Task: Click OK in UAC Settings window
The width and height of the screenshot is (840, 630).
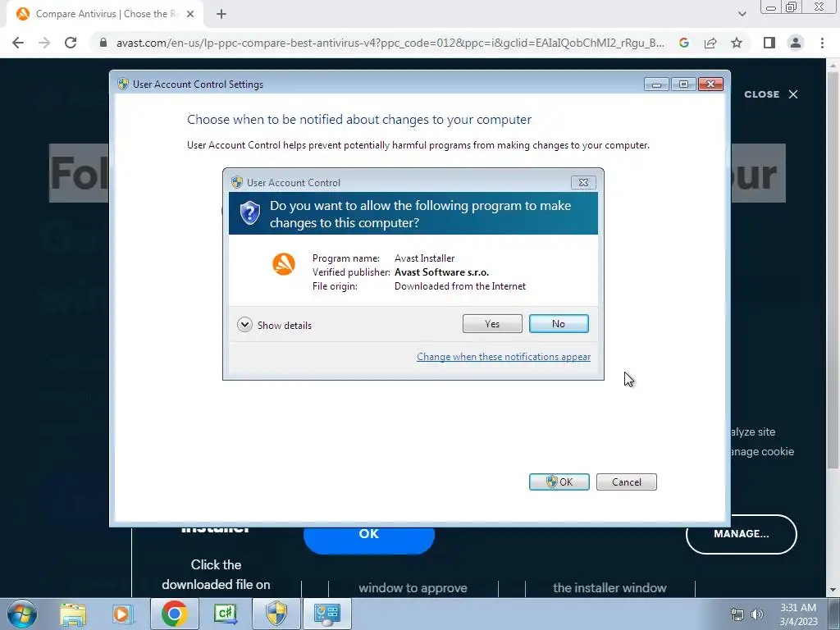Action: point(559,482)
